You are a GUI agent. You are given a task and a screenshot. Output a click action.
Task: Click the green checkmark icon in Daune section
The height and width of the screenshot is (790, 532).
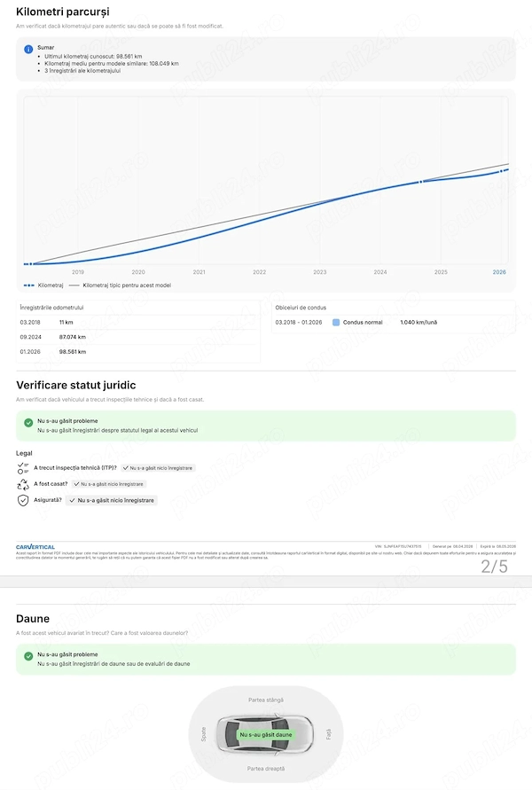[28, 656]
